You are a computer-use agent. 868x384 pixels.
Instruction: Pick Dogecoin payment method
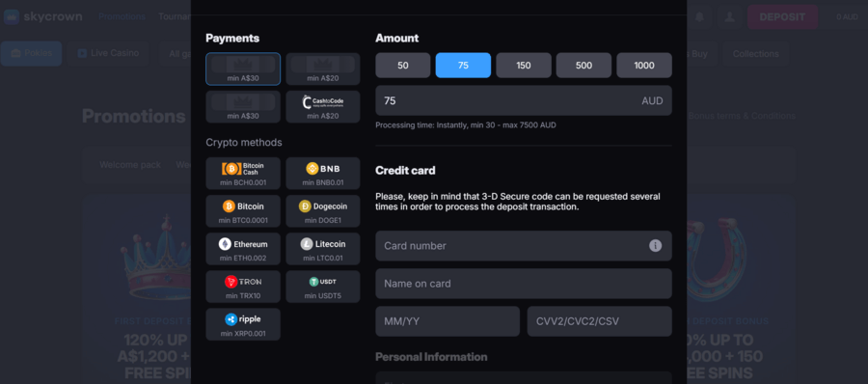point(323,211)
